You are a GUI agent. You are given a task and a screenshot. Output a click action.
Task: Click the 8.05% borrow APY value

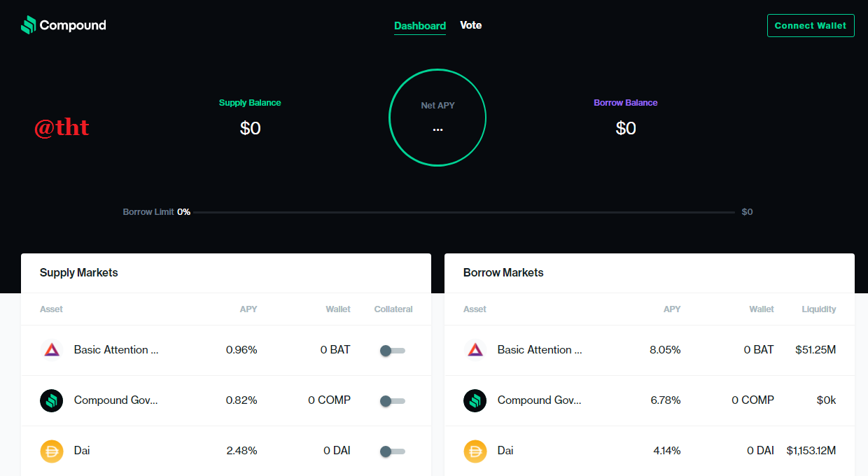click(x=665, y=350)
